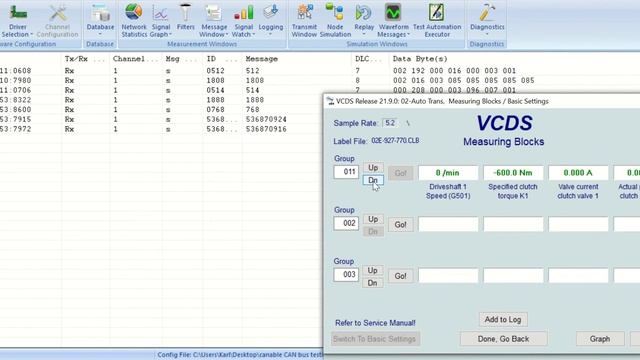The width and height of the screenshot is (640, 360).
Task: Expand Msg column header options
Action: (x=191, y=59)
